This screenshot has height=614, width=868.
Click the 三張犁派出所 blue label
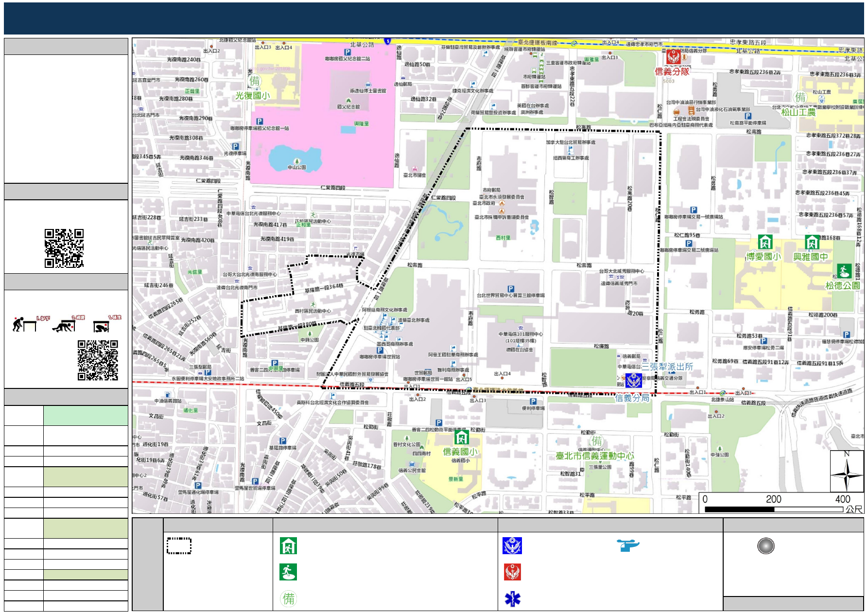pos(667,367)
